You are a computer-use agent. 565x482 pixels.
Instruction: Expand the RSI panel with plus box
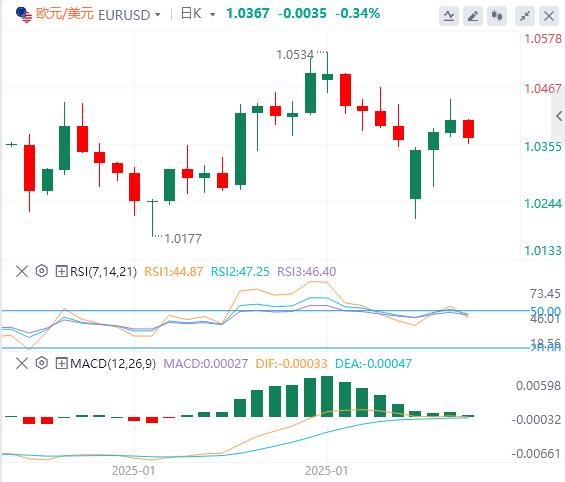tap(61, 271)
